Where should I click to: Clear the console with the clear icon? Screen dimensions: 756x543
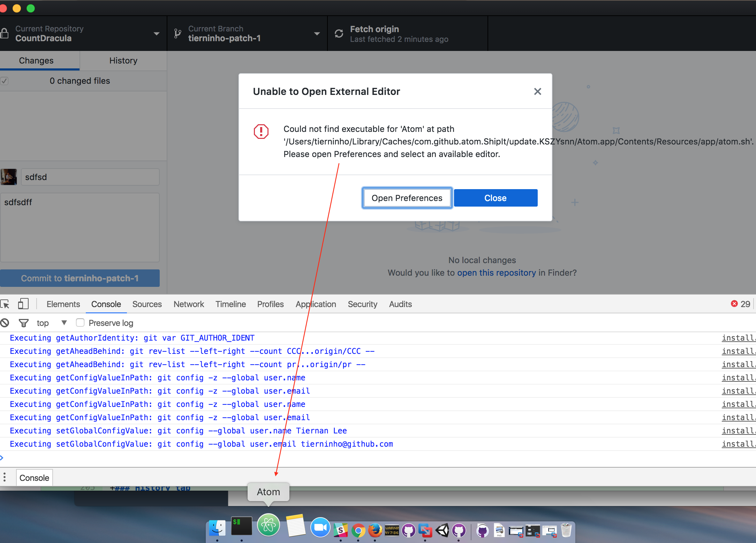point(5,323)
